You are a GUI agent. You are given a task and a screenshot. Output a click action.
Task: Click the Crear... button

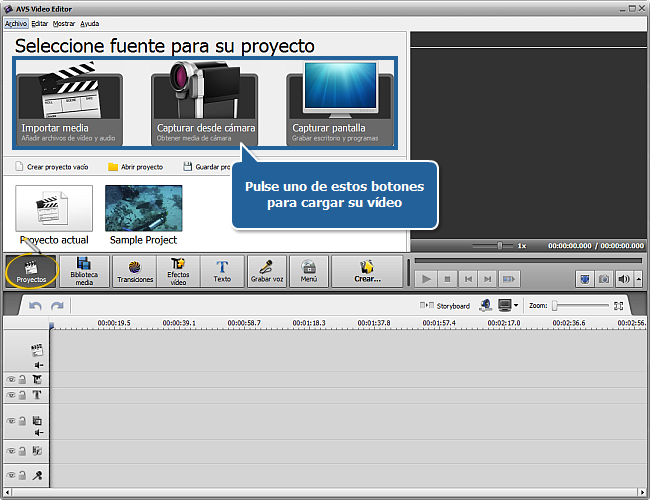pos(366,271)
